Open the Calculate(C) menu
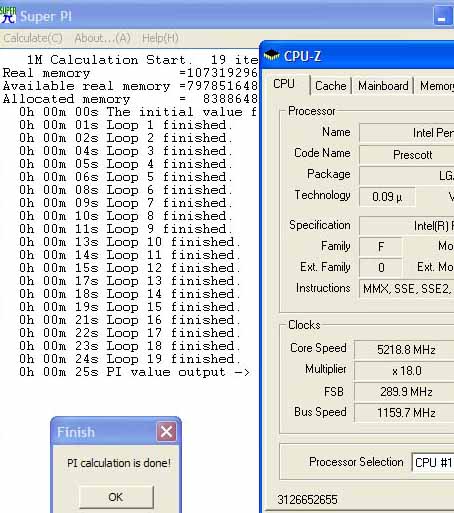This screenshot has width=454, height=513. point(33,38)
